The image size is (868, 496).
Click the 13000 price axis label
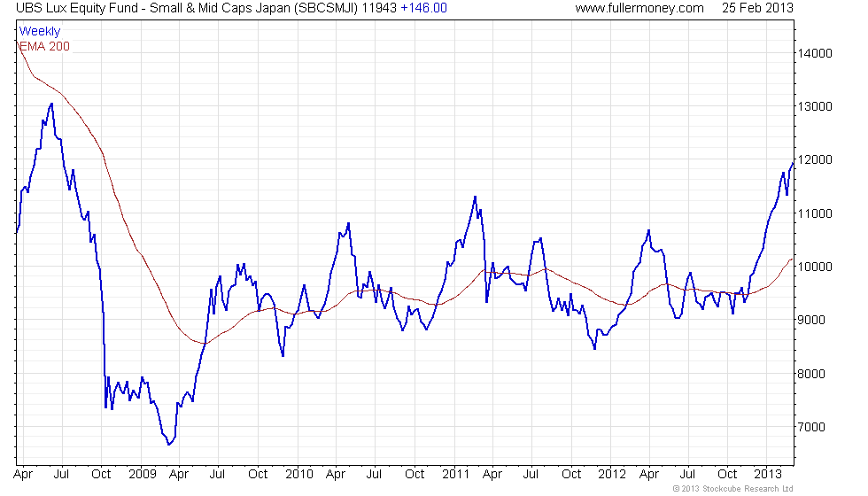tap(815, 107)
